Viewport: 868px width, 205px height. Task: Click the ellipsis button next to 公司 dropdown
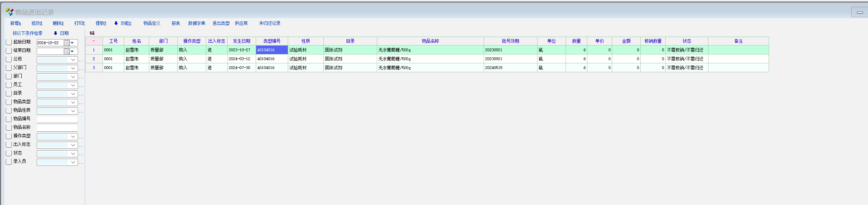click(x=81, y=60)
